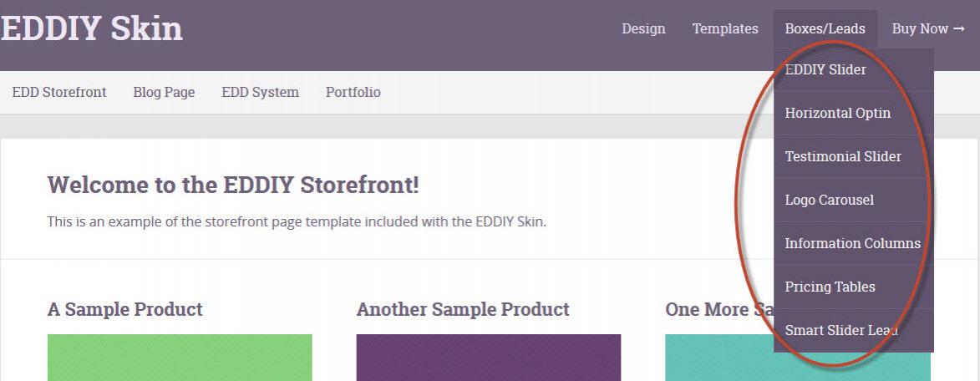Click the EDDIY Skin site title
The image size is (980, 381).
(x=91, y=28)
